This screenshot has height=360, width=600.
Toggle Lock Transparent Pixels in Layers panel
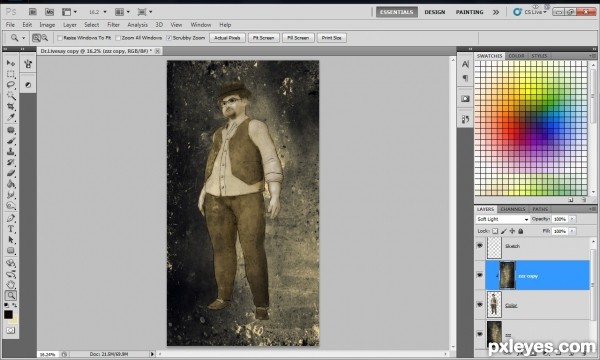click(495, 231)
